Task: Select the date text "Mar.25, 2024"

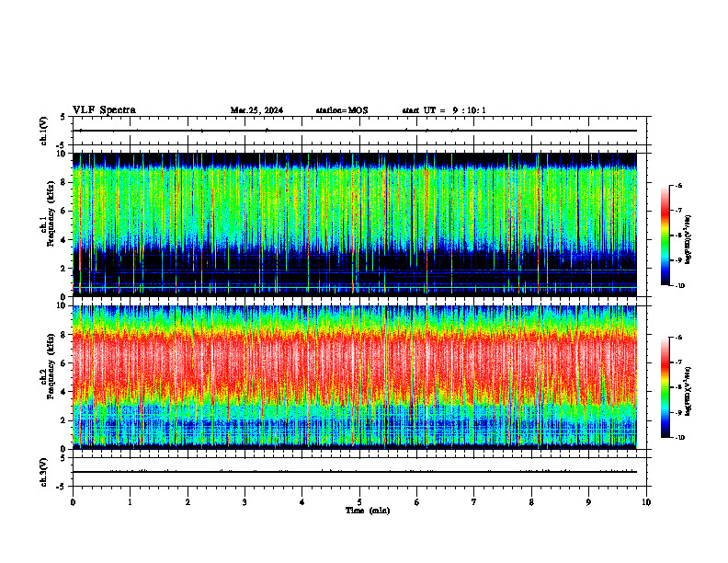Action: pyautogui.click(x=256, y=110)
